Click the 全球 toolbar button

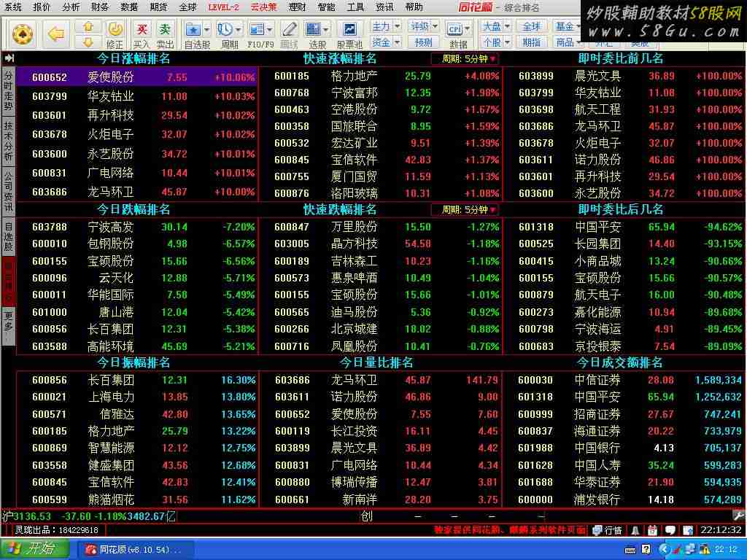(532, 26)
